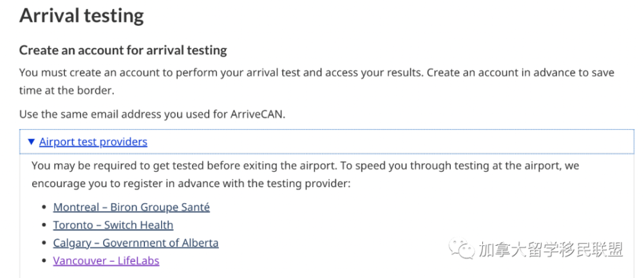Viewport: 644px width, 278px height.
Task: Open the Vancouver – LifeLabs link
Action: [x=106, y=261]
